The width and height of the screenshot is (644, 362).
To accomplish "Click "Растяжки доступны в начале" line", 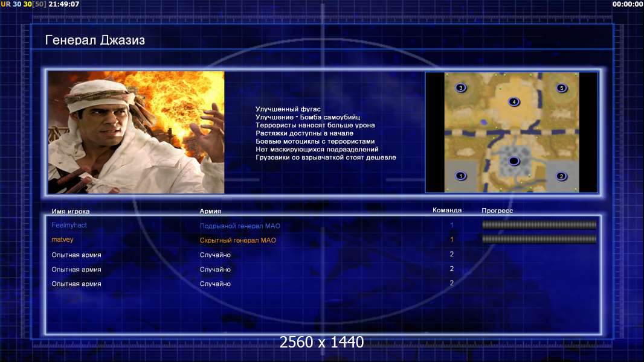I will pos(304,133).
